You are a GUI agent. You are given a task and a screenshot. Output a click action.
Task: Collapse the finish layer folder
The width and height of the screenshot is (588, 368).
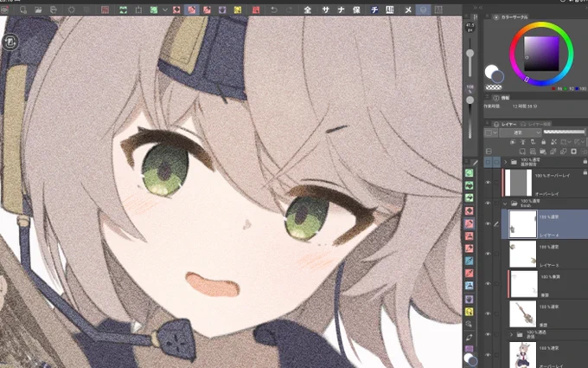click(x=505, y=203)
